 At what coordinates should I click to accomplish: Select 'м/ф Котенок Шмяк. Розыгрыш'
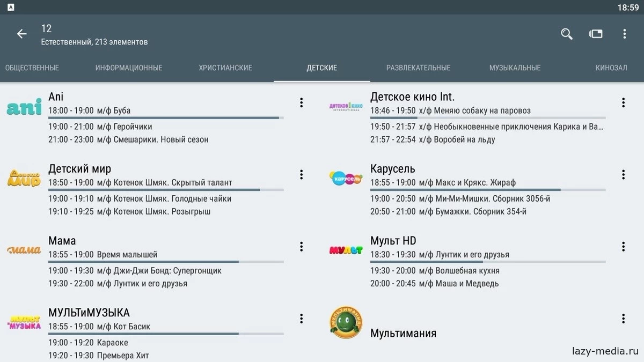[x=154, y=211]
